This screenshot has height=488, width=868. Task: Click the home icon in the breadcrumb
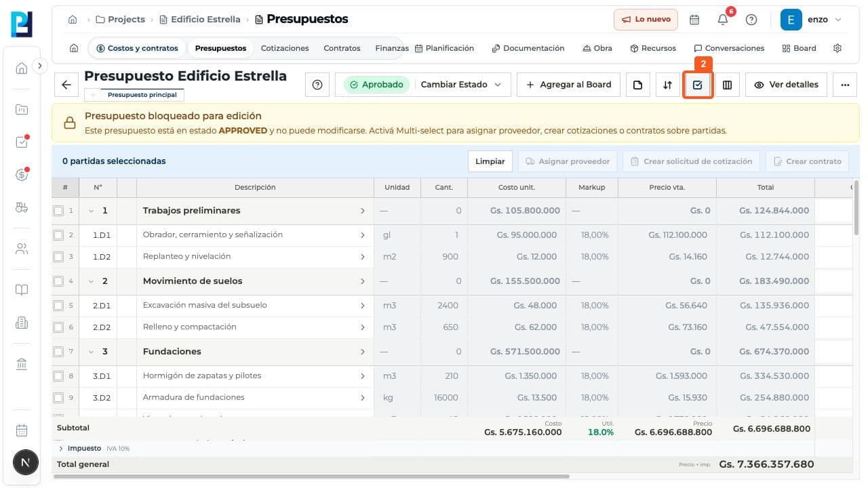click(x=73, y=20)
